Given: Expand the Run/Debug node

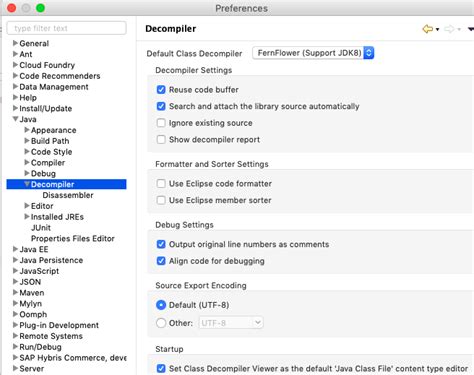Looking at the screenshot, I should pos(15,346).
